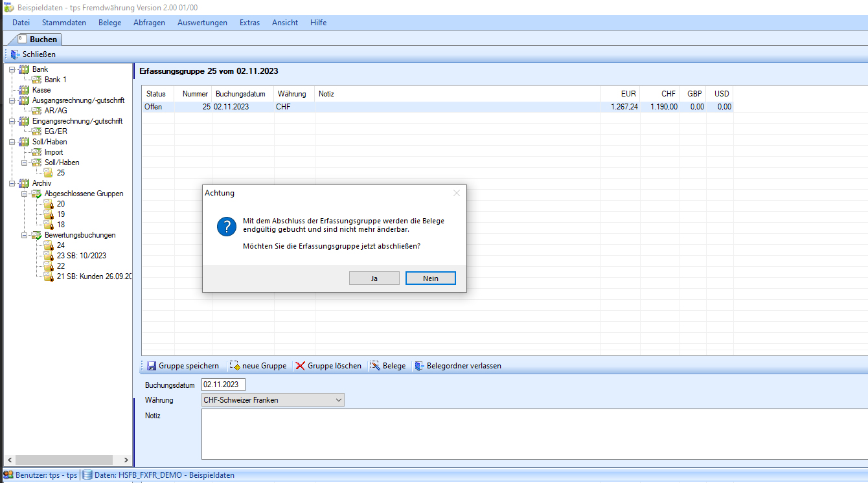Screen dimensions: 868x483
Task: Select open group 25 folder in tree
Action: click(x=48, y=173)
